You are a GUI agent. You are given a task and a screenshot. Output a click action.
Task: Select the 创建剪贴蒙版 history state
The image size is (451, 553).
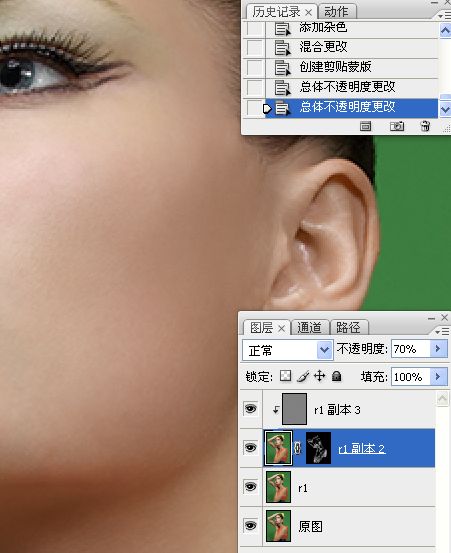click(x=351, y=68)
